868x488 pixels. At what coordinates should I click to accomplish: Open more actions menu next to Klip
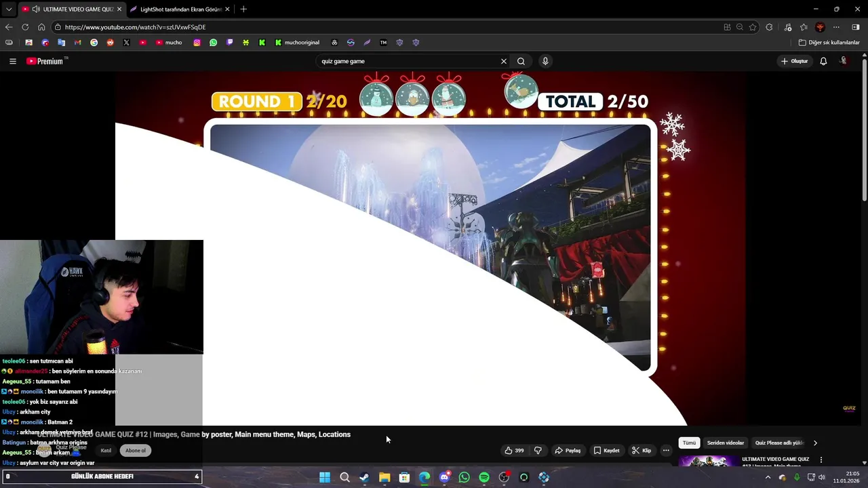(666, 450)
